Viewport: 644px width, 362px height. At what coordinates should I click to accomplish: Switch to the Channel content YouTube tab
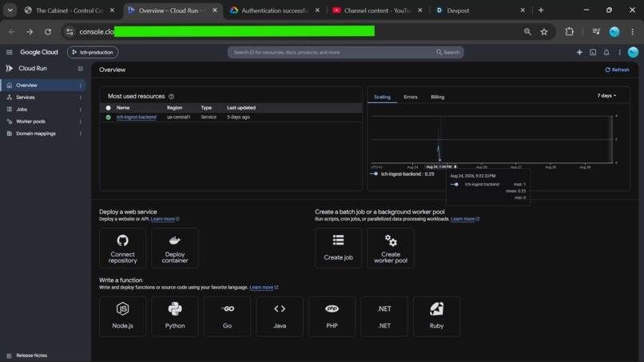[x=377, y=10]
